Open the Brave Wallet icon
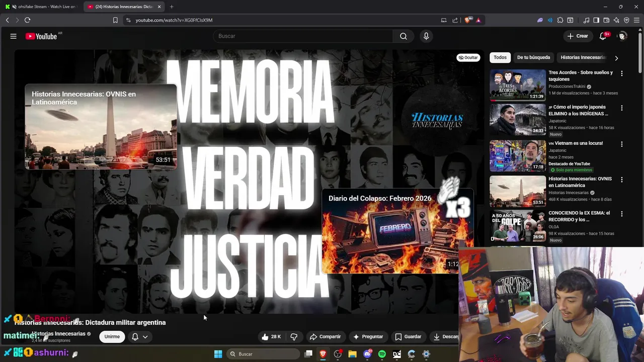The width and height of the screenshot is (644, 362). point(606,20)
